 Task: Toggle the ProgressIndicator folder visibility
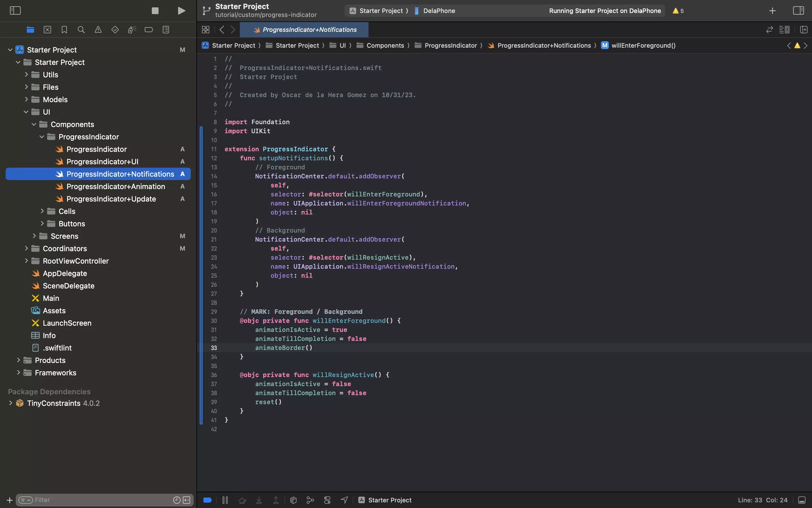(x=41, y=137)
